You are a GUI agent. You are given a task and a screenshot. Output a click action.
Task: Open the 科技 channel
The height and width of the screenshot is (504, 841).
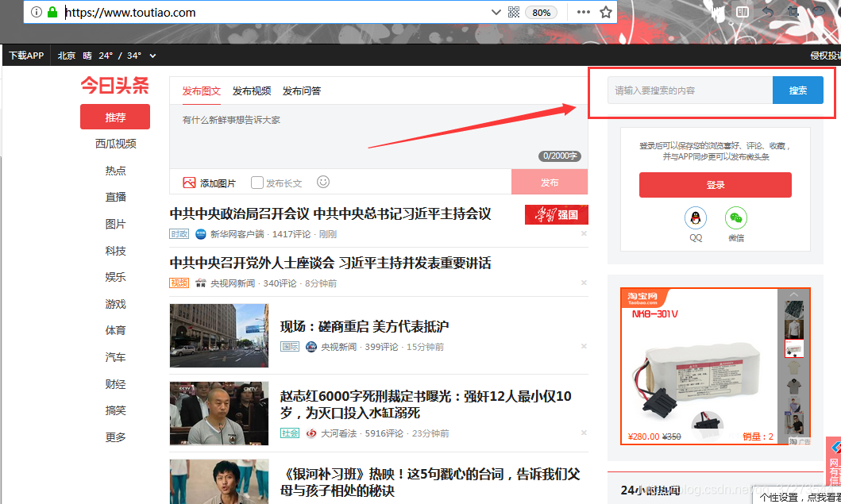pos(115,250)
